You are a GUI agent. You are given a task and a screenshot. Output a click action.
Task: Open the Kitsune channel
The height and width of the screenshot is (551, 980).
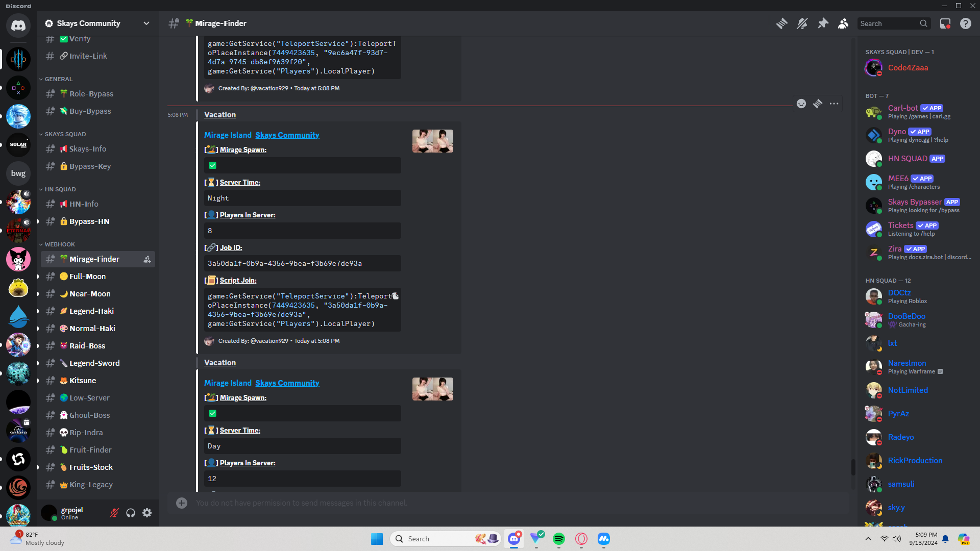point(98,381)
